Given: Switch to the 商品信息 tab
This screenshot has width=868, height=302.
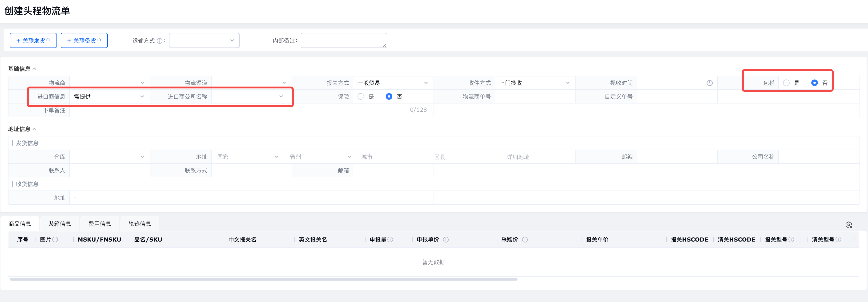Looking at the screenshot, I should 20,224.
